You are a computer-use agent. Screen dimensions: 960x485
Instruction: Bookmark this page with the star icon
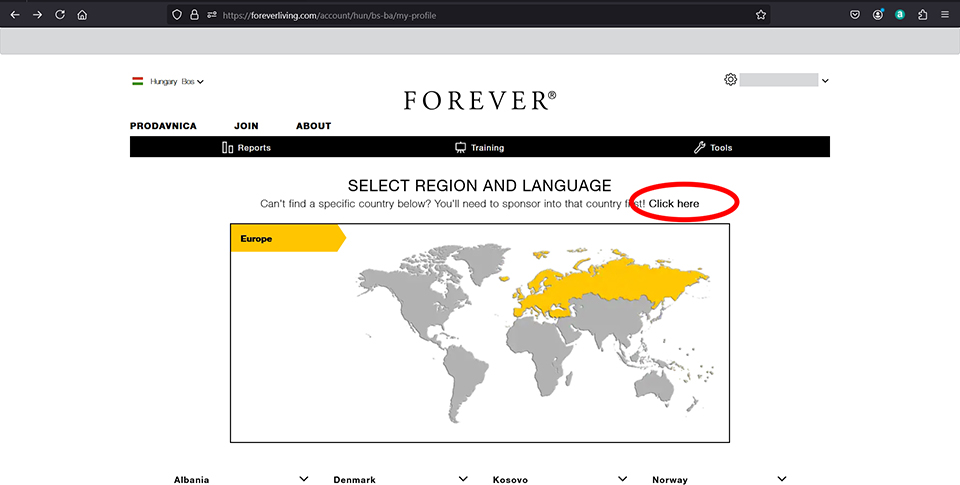click(760, 15)
